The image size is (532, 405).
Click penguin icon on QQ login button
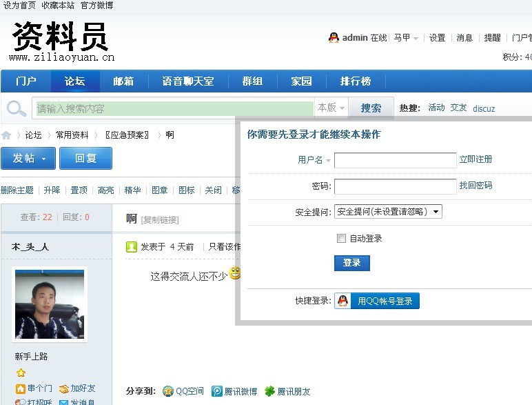(x=342, y=301)
